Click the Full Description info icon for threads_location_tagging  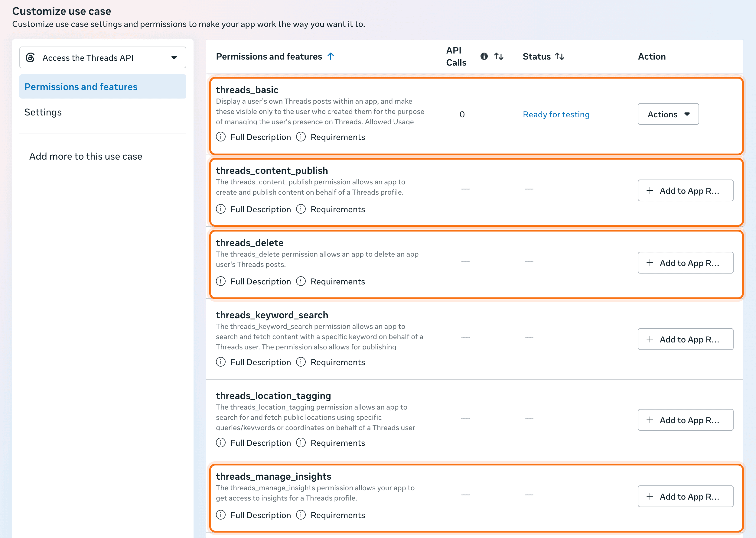tap(221, 442)
